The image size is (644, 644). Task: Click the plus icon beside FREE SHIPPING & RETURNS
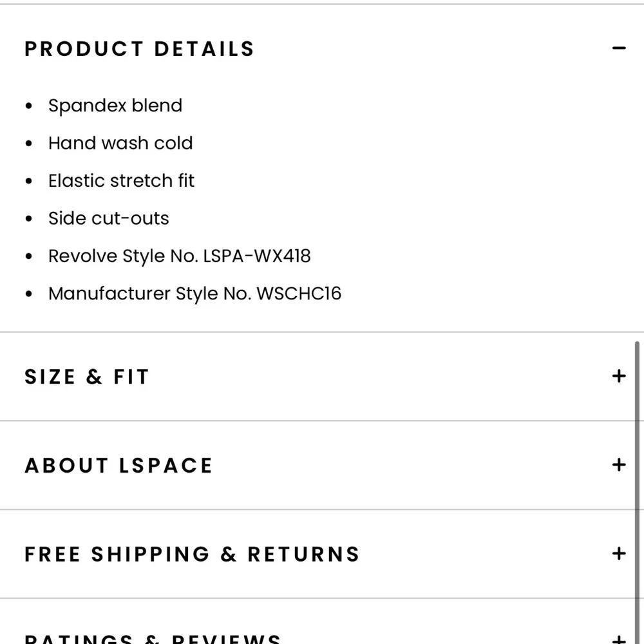(619, 553)
